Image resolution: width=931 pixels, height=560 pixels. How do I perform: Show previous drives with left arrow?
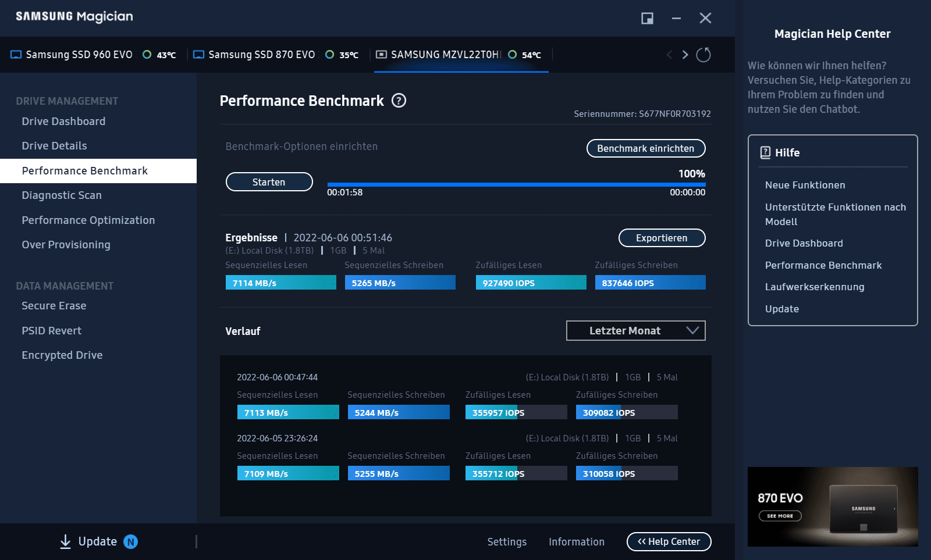669,55
